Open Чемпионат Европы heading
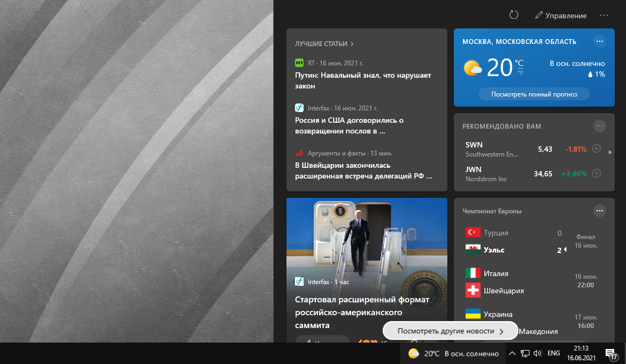Screen dimensions: 626x364 coord(492,211)
